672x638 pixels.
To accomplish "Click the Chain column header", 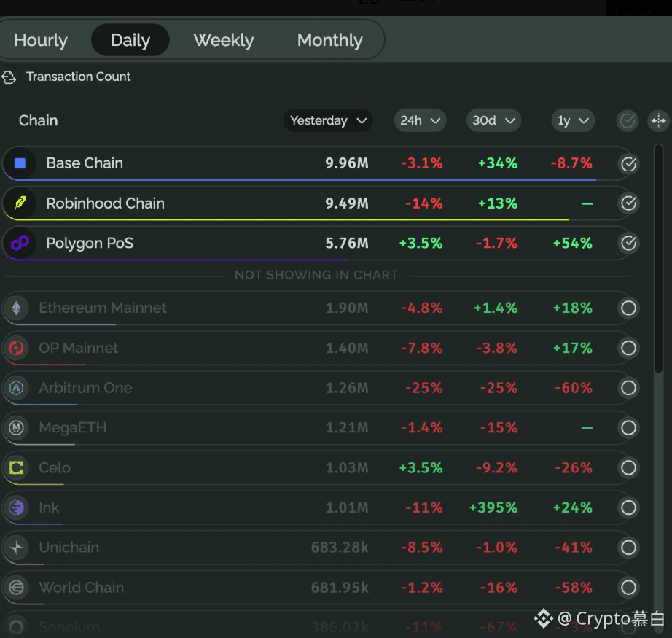I will pos(38,120).
